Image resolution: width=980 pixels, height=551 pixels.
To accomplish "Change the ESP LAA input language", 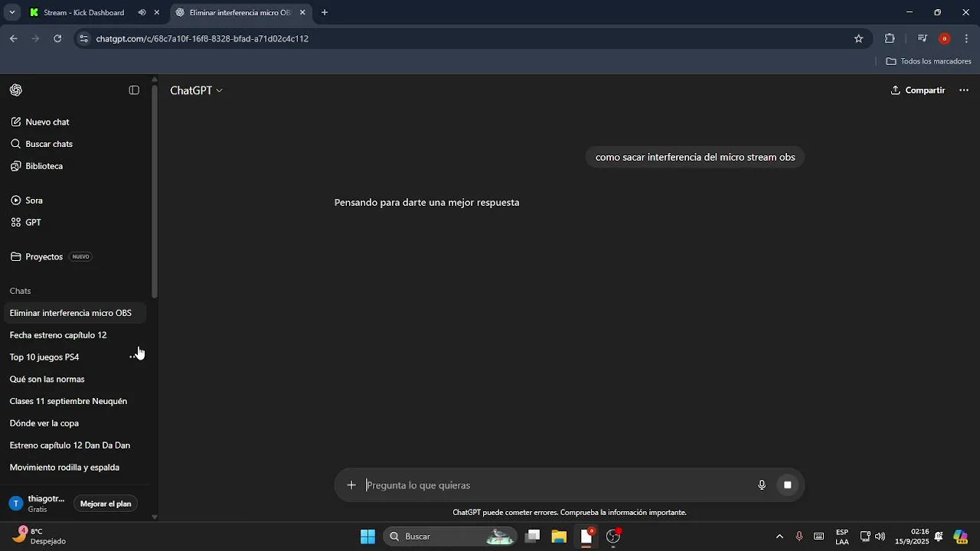I will 842,536.
